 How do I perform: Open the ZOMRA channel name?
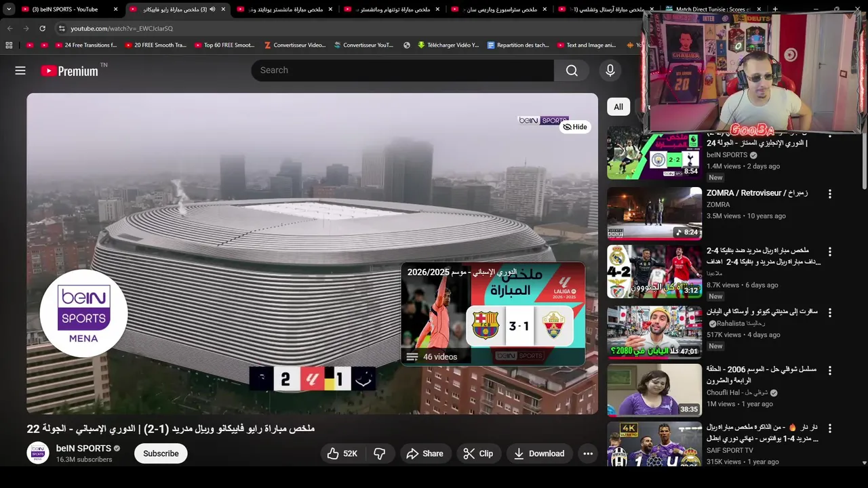pyautogui.click(x=718, y=205)
